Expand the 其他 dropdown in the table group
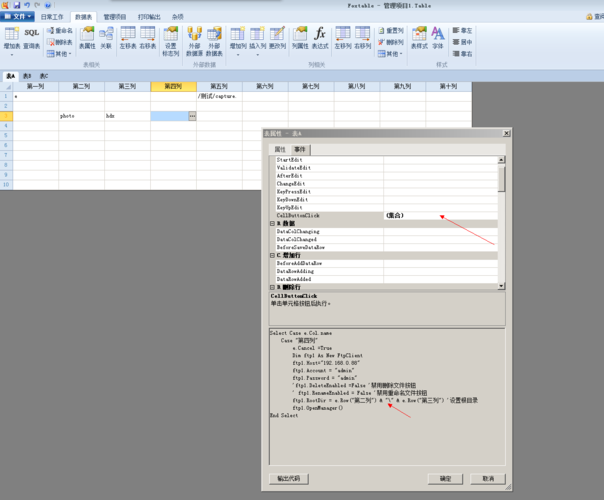 tap(63, 54)
